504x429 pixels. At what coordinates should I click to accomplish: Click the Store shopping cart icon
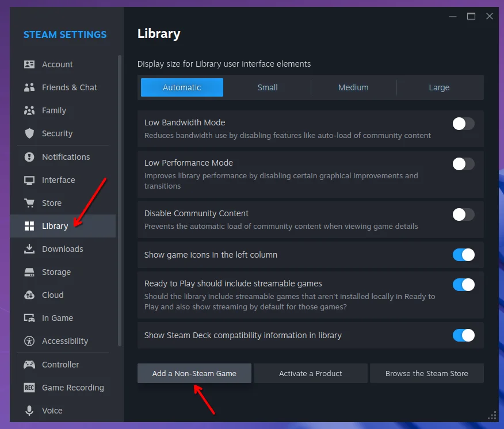pyautogui.click(x=29, y=203)
